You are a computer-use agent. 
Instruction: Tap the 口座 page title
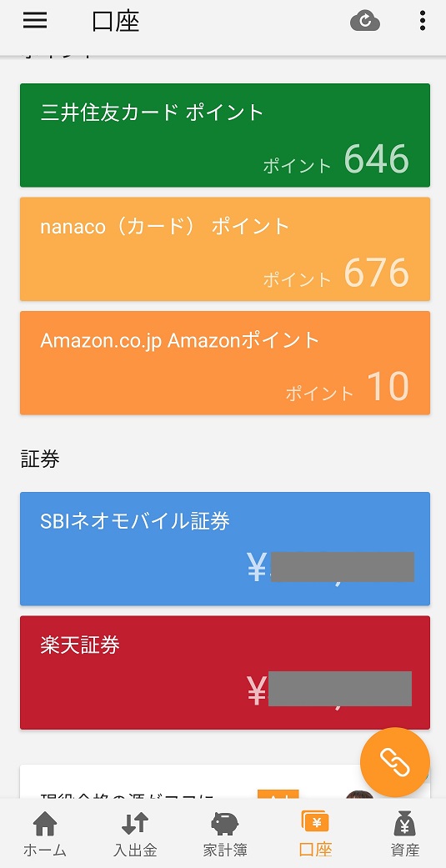click(116, 22)
